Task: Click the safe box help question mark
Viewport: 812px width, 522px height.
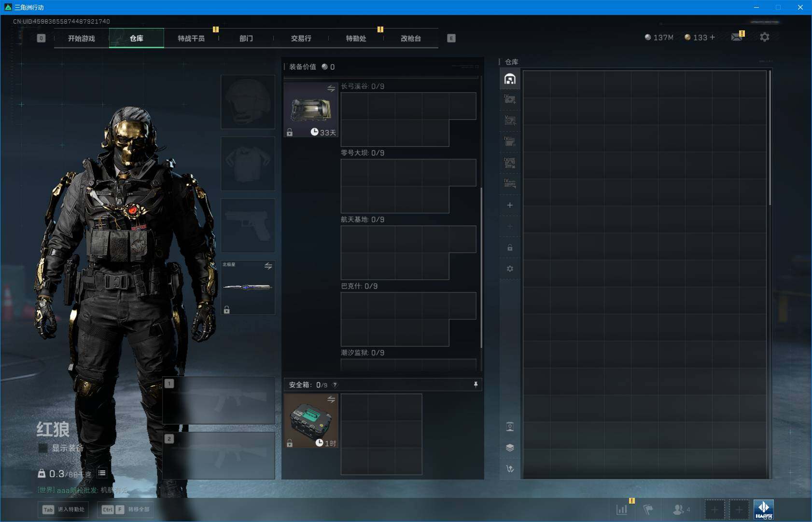Action: [335, 385]
